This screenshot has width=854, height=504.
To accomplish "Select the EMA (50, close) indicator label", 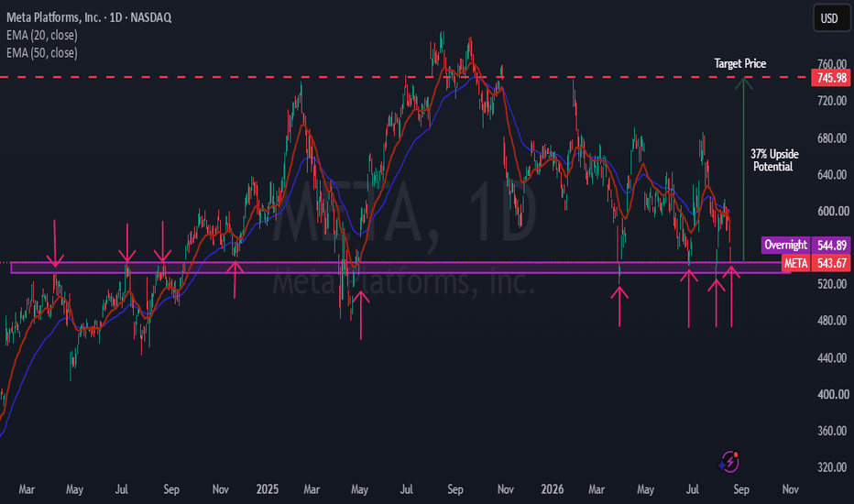I will (x=42, y=53).
